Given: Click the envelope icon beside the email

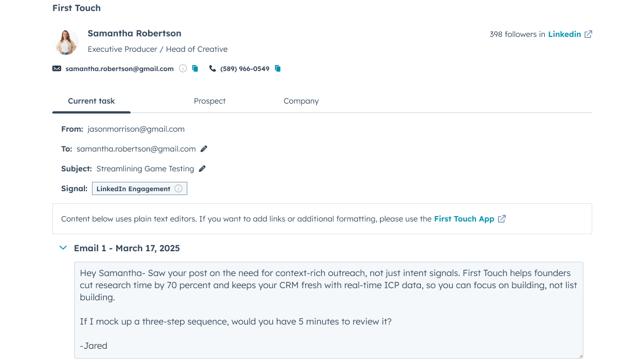Looking at the screenshot, I should (56, 68).
